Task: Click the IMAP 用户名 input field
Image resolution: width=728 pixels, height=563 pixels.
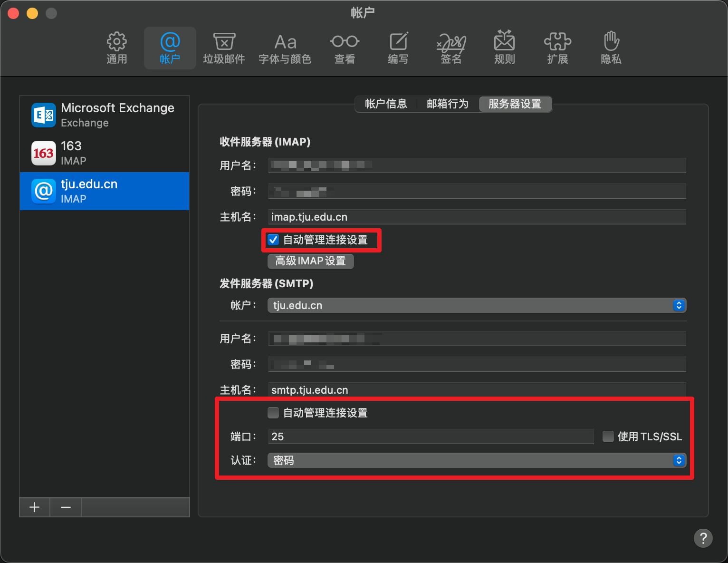Action: pyautogui.click(x=477, y=165)
